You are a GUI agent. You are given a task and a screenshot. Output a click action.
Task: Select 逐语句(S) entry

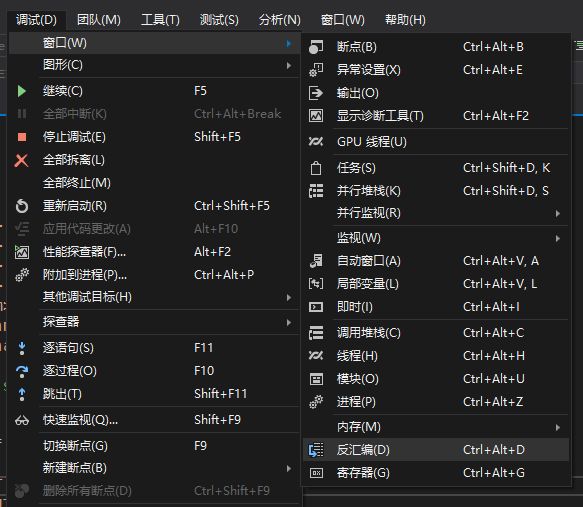[154, 348]
